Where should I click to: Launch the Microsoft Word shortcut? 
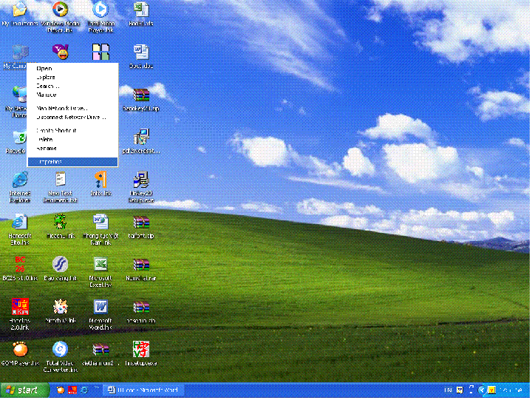pos(100,307)
